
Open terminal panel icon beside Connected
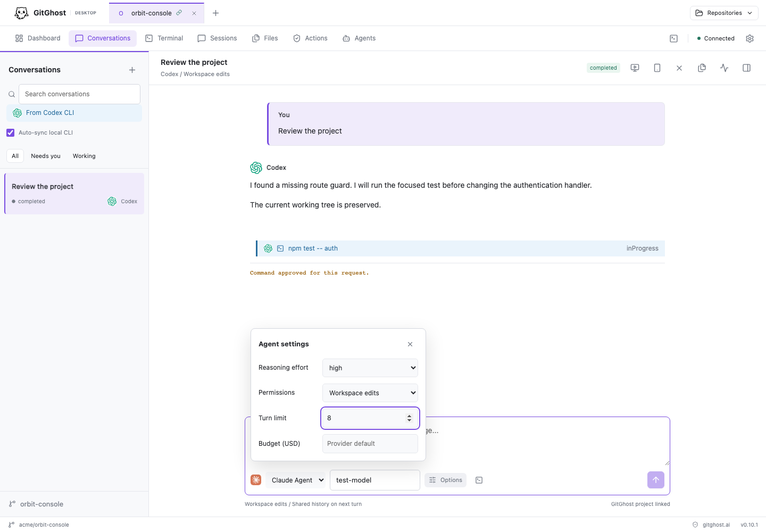click(673, 38)
